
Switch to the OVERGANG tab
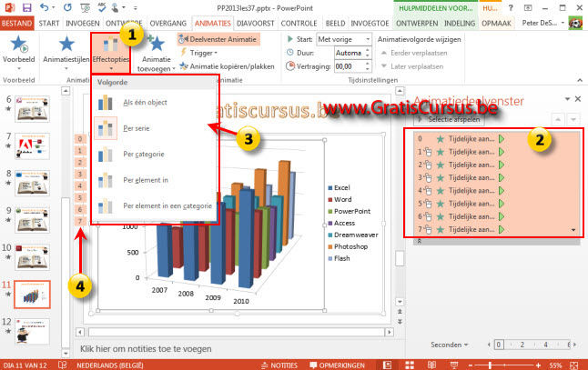(x=168, y=24)
